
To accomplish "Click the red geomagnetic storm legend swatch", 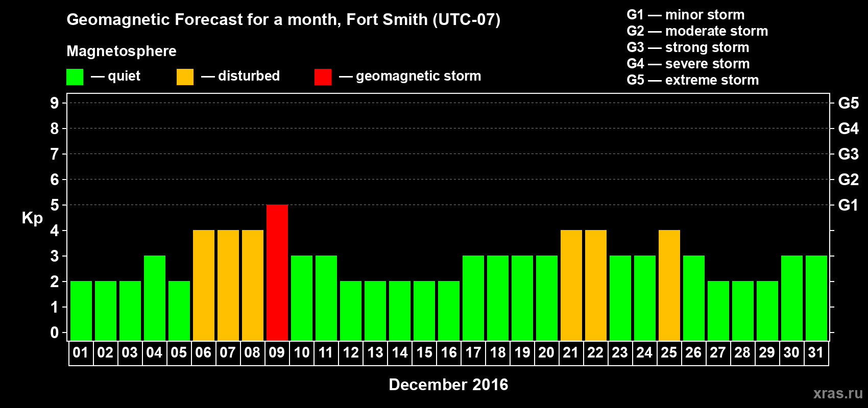I will point(323,77).
